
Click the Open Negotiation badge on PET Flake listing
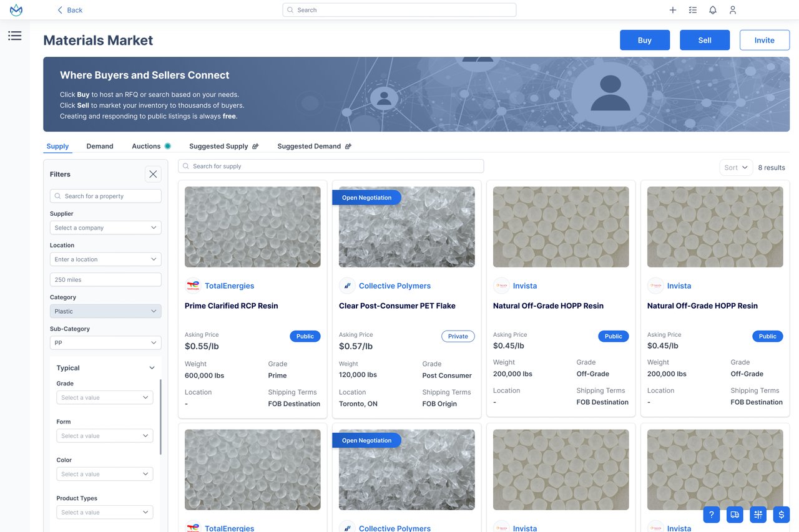tap(366, 197)
